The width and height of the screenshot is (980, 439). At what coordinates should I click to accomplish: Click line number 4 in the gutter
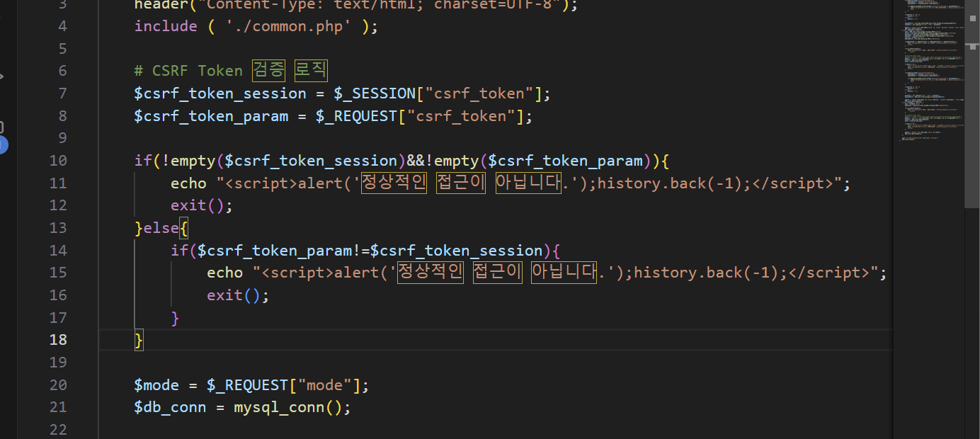(62, 26)
